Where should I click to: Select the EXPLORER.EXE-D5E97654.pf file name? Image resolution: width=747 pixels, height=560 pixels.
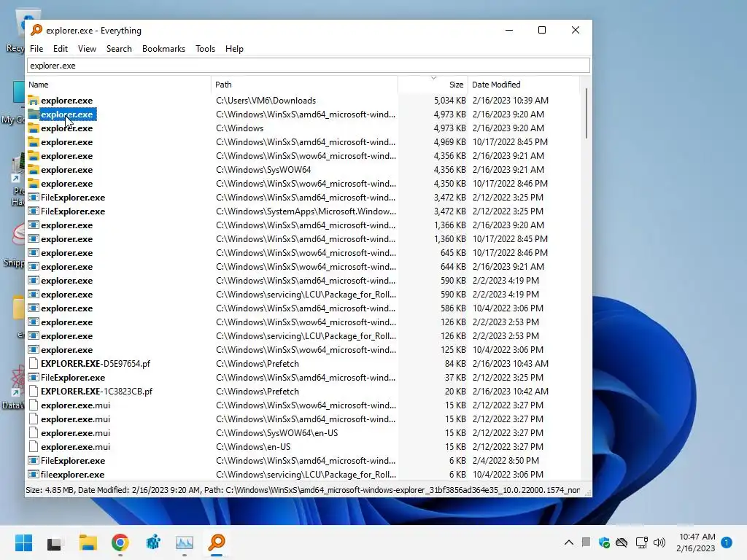(x=96, y=363)
